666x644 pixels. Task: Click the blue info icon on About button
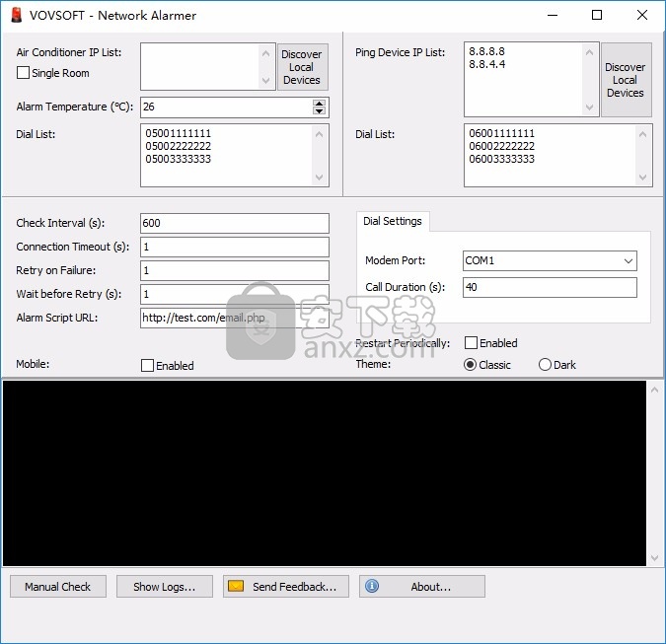372,586
